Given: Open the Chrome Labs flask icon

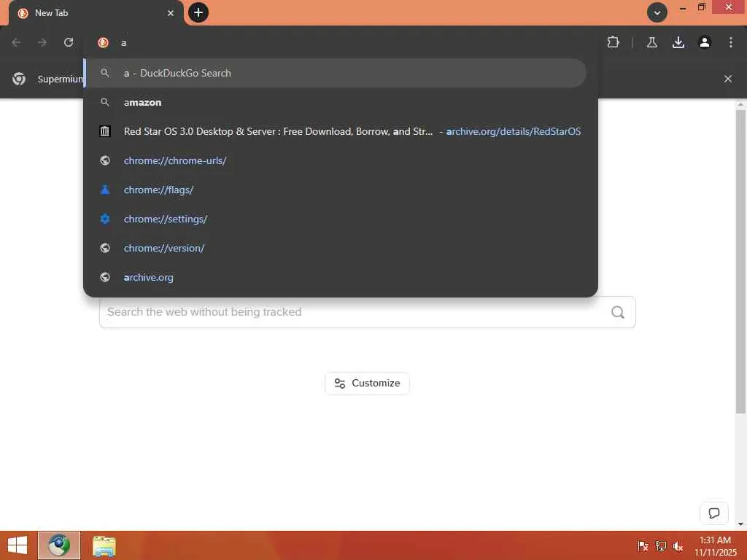Looking at the screenshot, I should [x=652, y=42].
